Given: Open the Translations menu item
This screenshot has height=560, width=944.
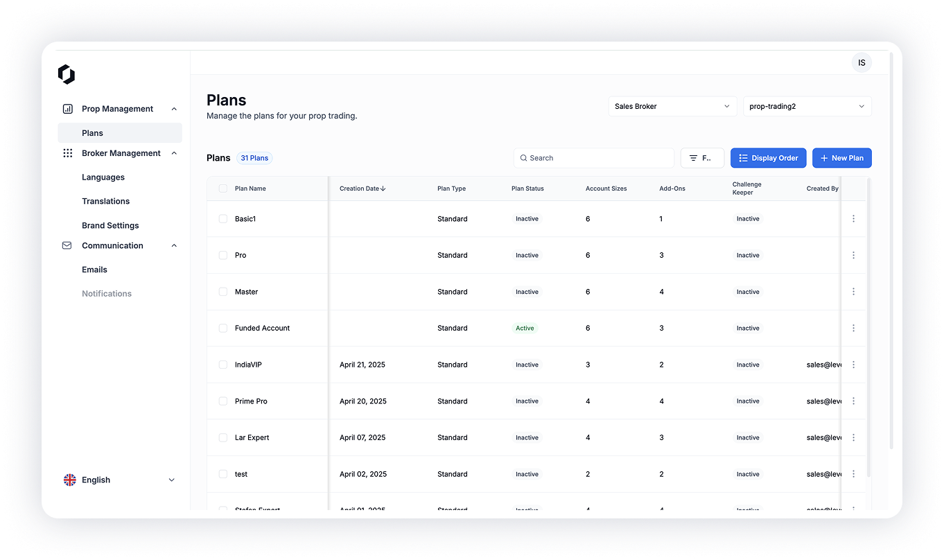Looking at the screenshot, I should (105, 201).
